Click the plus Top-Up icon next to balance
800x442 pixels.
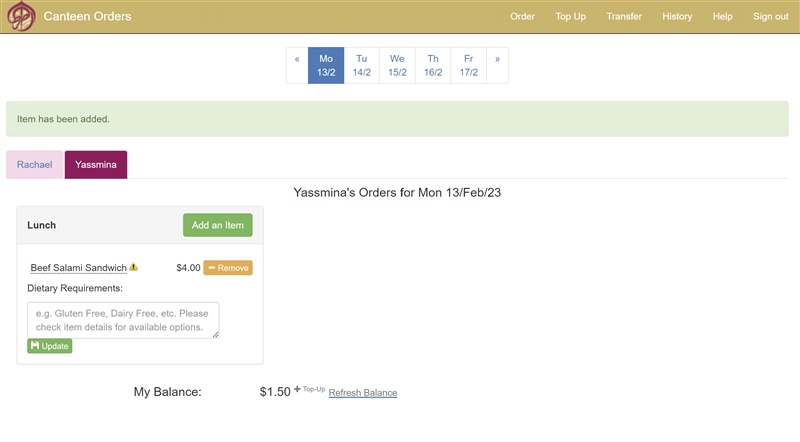(309, 389)
